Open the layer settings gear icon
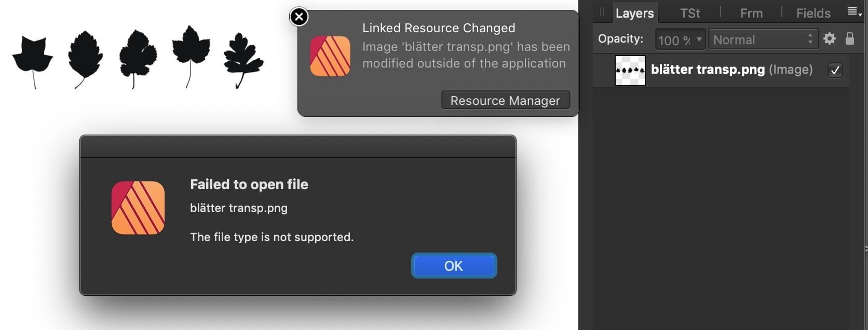The image size is (868, 330). [x=830, y=38]
